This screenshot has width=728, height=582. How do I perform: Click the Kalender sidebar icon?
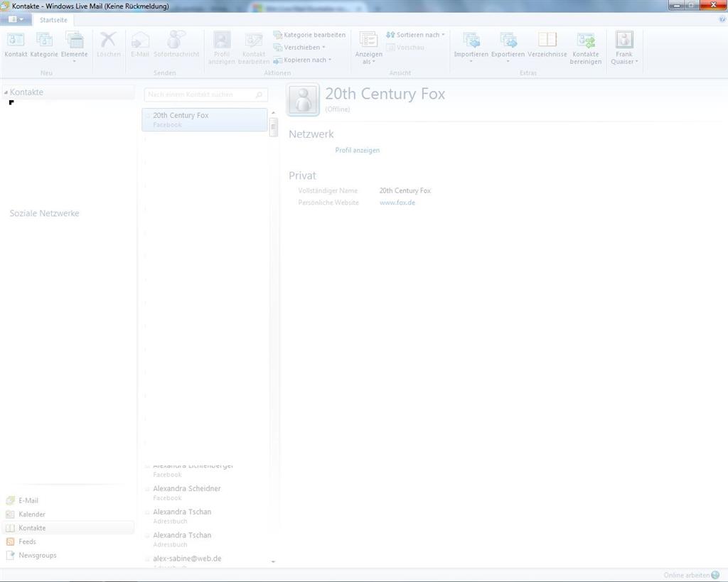(x=10, y=514)
